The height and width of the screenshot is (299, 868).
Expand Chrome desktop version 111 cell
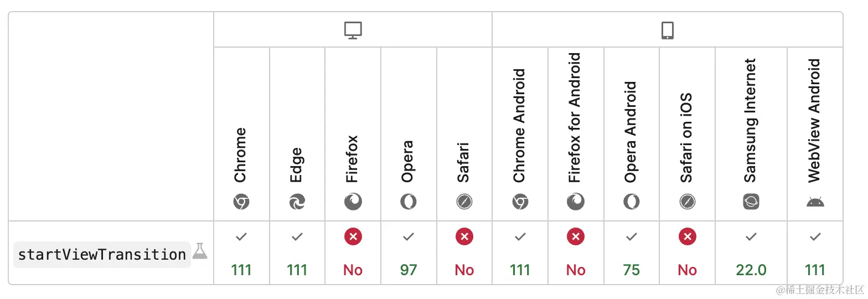pyautogui.click(x=241, y=254)
